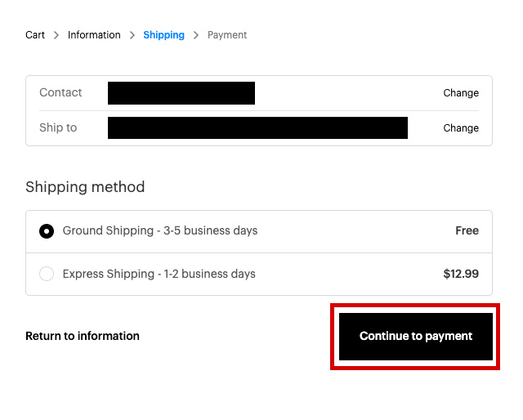Click the Shipping method heading
523x420 pixels.
point(85,187)
